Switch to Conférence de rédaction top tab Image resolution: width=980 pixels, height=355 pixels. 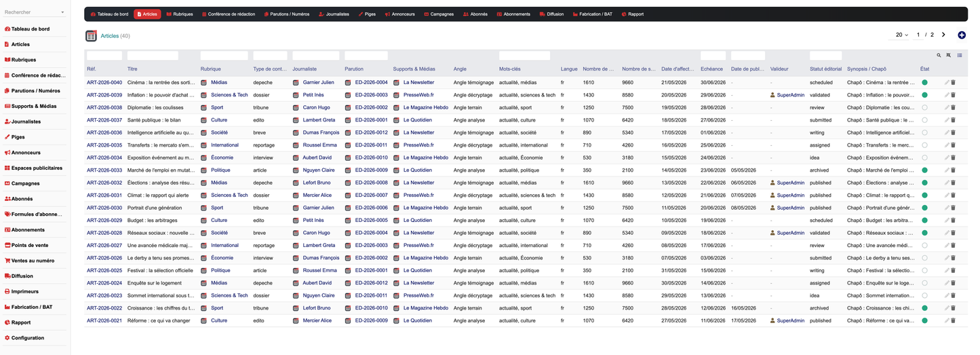click(227, 14)
